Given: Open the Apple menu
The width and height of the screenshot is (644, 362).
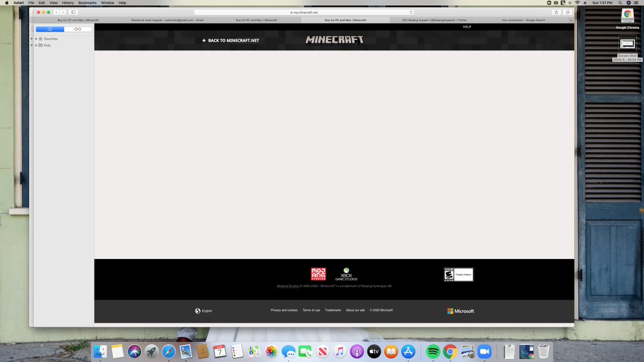Looking at the screenshot, I should tap(6, 3).
